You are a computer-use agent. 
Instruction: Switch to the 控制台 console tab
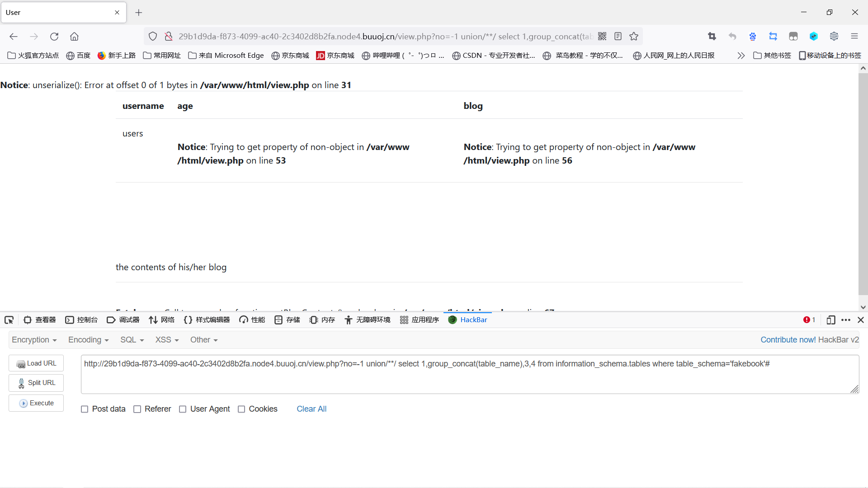point(81,320)
